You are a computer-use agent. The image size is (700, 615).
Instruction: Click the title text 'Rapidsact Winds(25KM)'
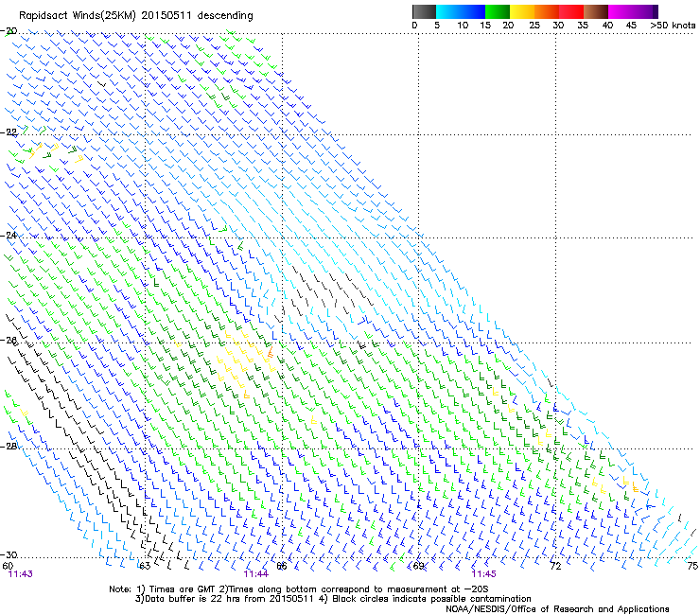(78, 16)
